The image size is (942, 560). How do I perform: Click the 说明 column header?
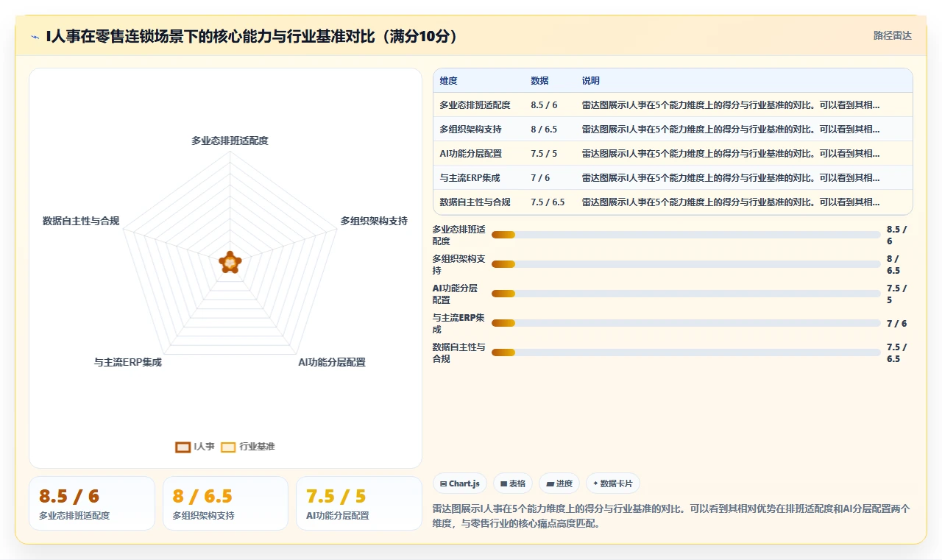591,81
